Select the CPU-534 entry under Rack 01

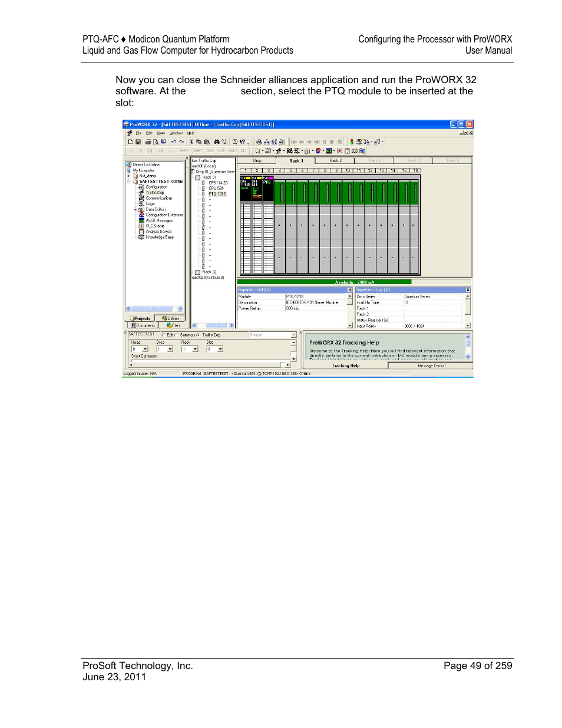click(216, 188)
